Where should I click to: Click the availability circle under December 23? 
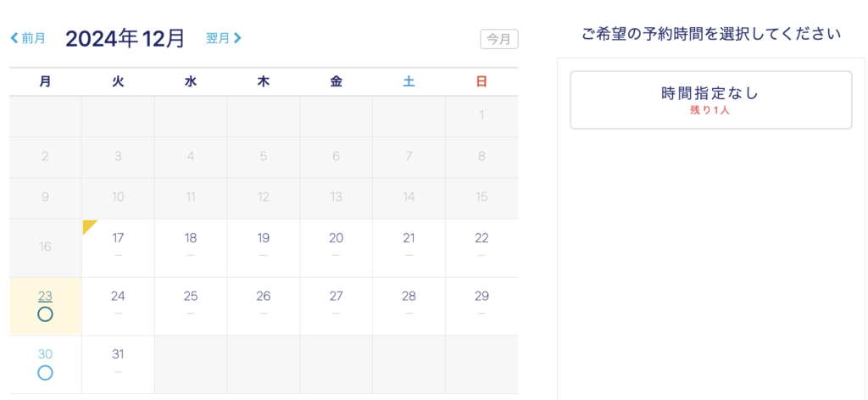coord(45,314)
